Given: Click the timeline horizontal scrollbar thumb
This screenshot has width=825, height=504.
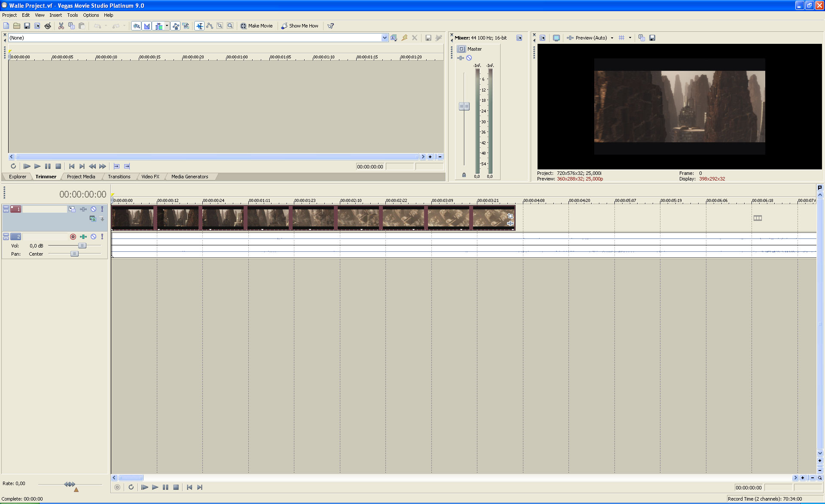Looking at the screenshot, I should 131,478.
